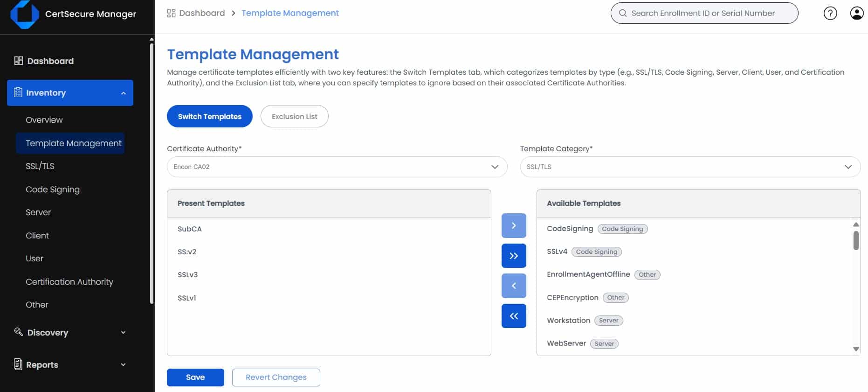This screenshot has width=868, height=392.
Task: Select SSLv3 in Present Templates list
Action: click(188, 275)
